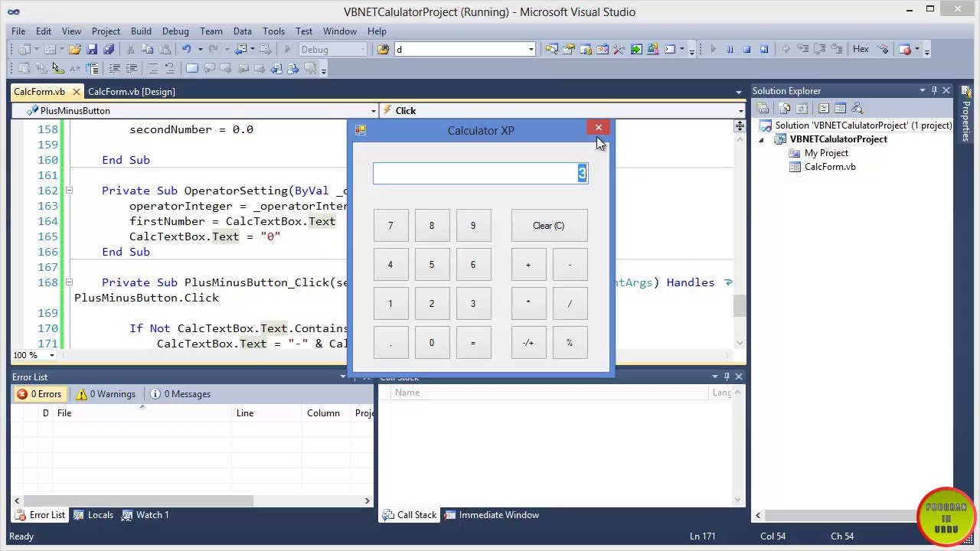The width and height of the screenshot is (980, 551).
Task: Click the % button on calculator
Action: click(570, 343)
